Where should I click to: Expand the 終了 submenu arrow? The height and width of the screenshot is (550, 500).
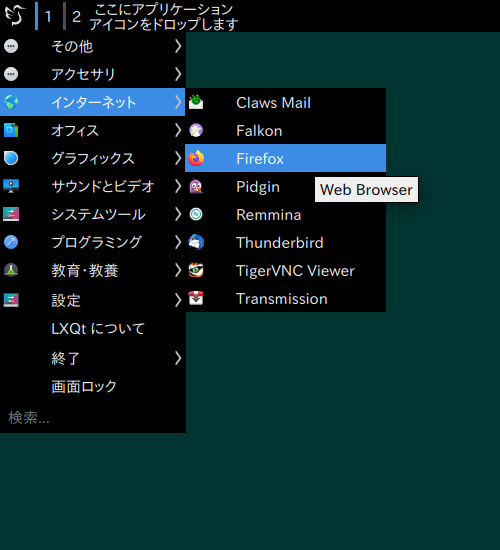(178, 358)
